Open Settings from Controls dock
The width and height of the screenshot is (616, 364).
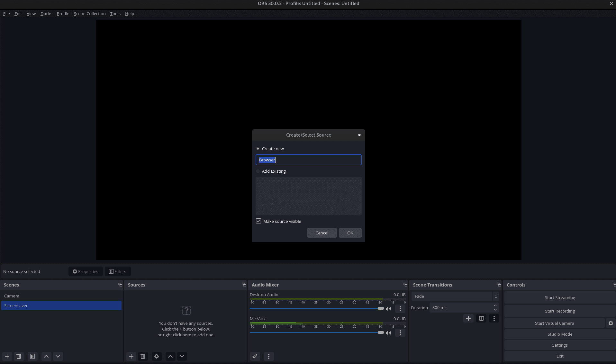point(560,345)
